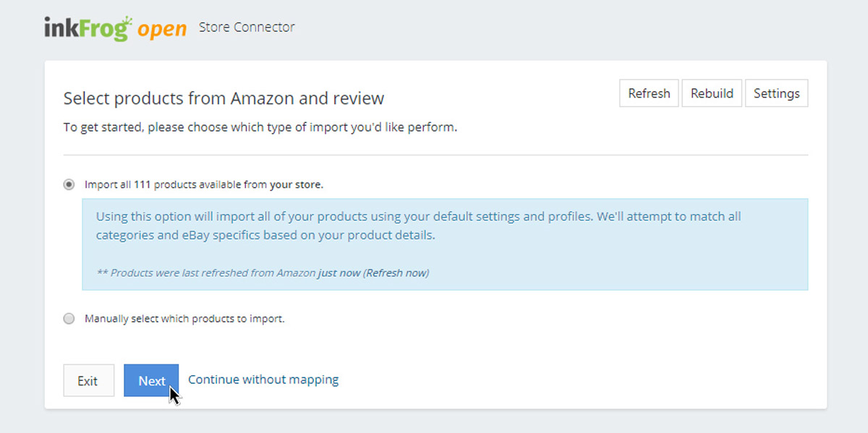Click the orange 'open' wordmark in header
Screen dimensions: 868x433
coord(163,30)
